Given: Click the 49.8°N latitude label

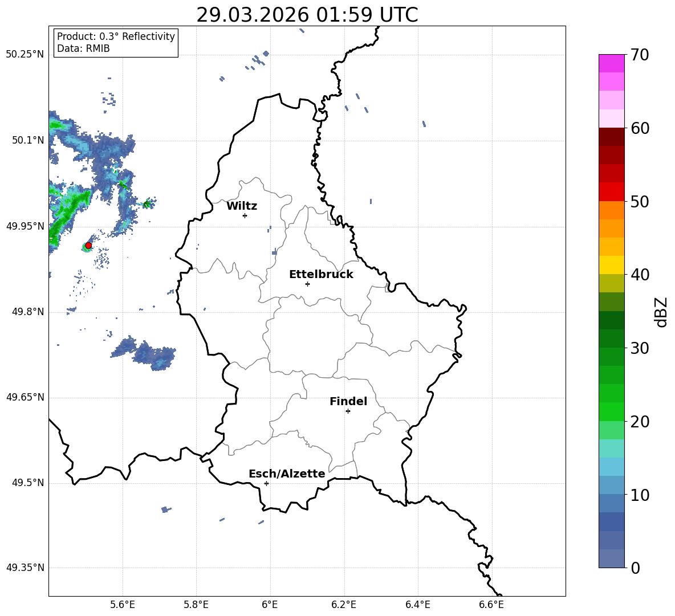Looking at the screenshot, I should tap(28, 312).
